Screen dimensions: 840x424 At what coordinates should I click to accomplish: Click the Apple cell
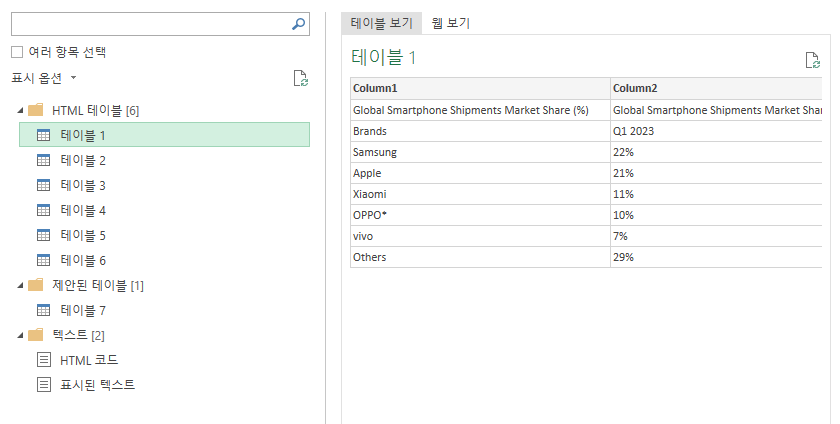tap(481, 173)
